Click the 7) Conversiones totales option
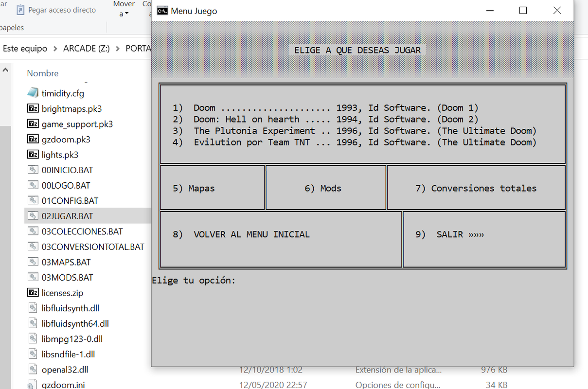This screenshot has width=588, height=389. coord(476,188)
